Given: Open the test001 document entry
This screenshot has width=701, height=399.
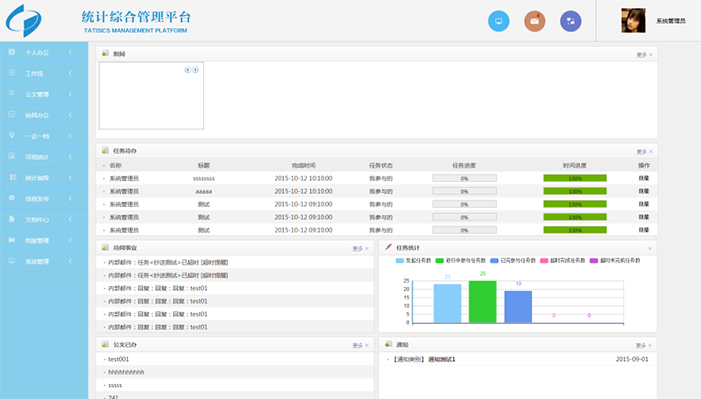Looking at the screenshot, I should coord(118,359).
